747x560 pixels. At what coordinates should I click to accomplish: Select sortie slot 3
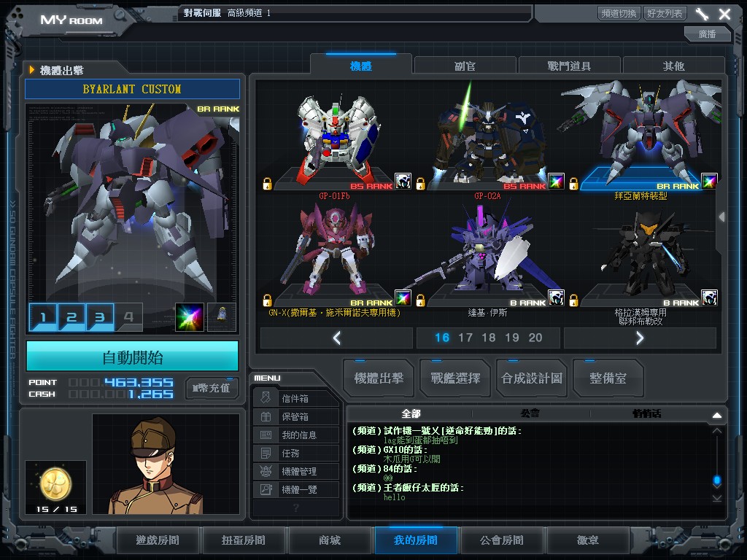point(100,316)
